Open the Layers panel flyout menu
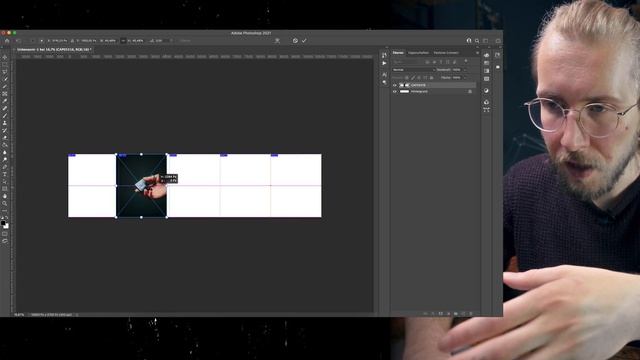640x360 pixels. coord(477,53)
